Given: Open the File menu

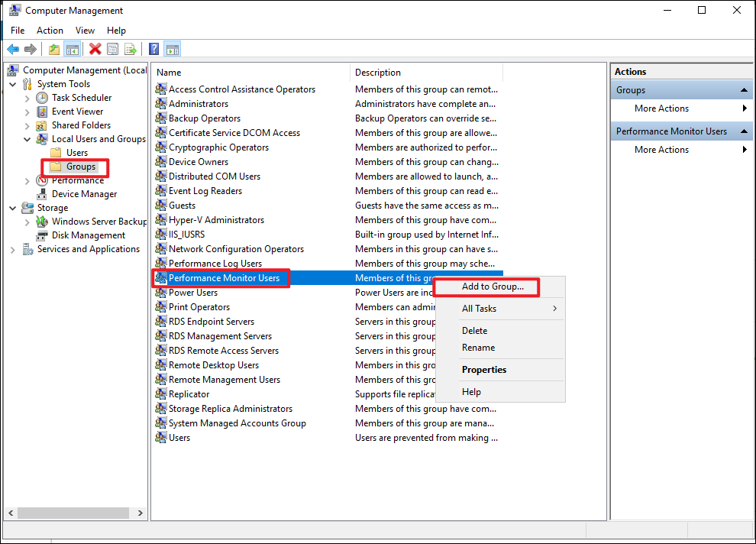Looking at the screenshot, I should (18, 31).
